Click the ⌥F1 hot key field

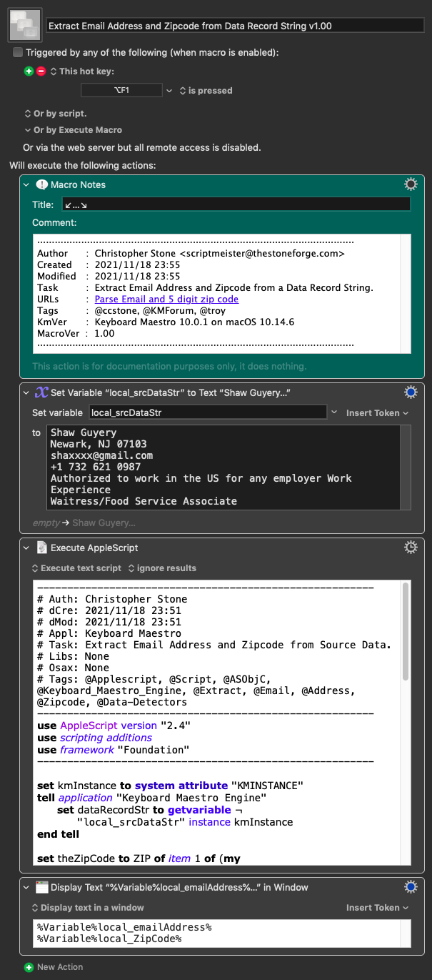121,91
